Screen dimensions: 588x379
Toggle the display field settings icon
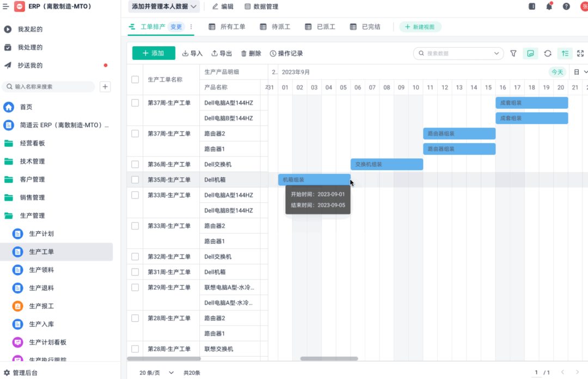click(x=530, y=53)
